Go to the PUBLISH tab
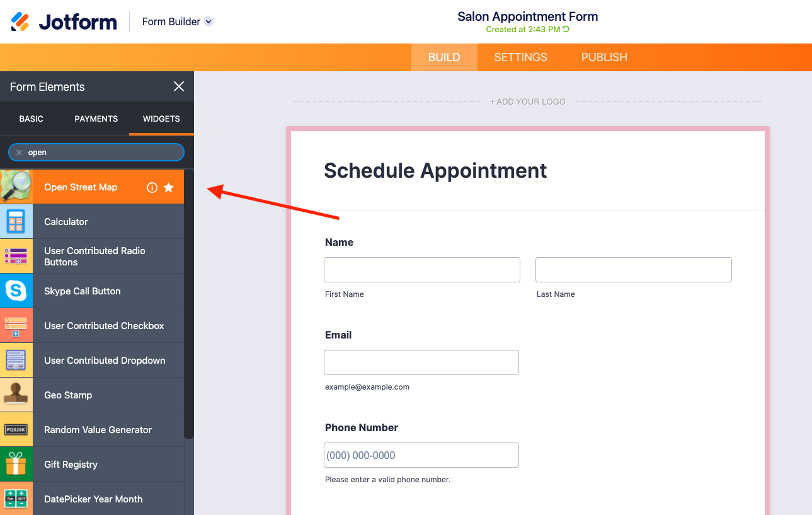 604,57
